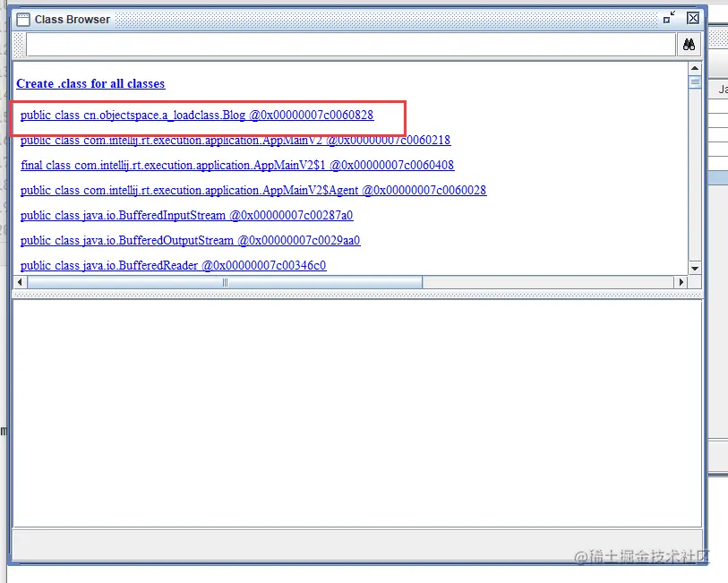Open public class AppMainV2 @0x00000007c0060218 link
728x583 pixels.
click(236, 141)
